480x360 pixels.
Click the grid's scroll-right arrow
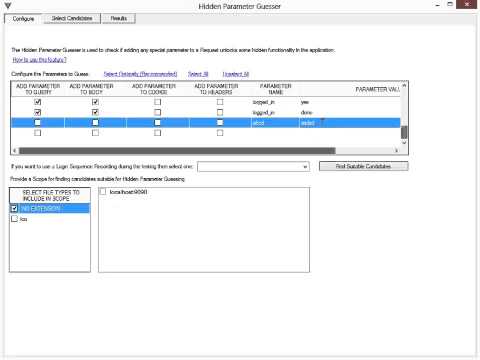pyautogui.click(x=396, y=151)
